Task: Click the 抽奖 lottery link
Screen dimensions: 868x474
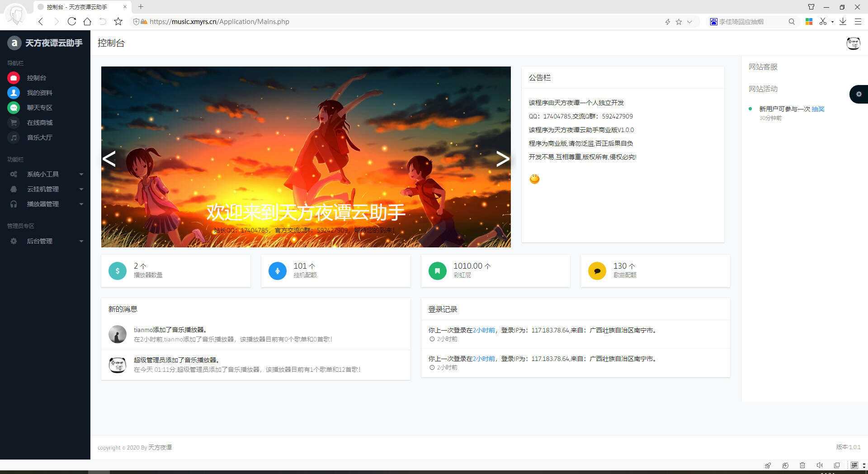Action: pos(818,109)
